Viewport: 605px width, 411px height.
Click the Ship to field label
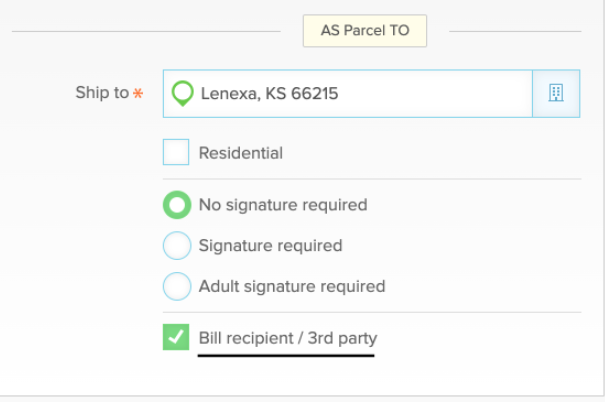pos(102,93)
